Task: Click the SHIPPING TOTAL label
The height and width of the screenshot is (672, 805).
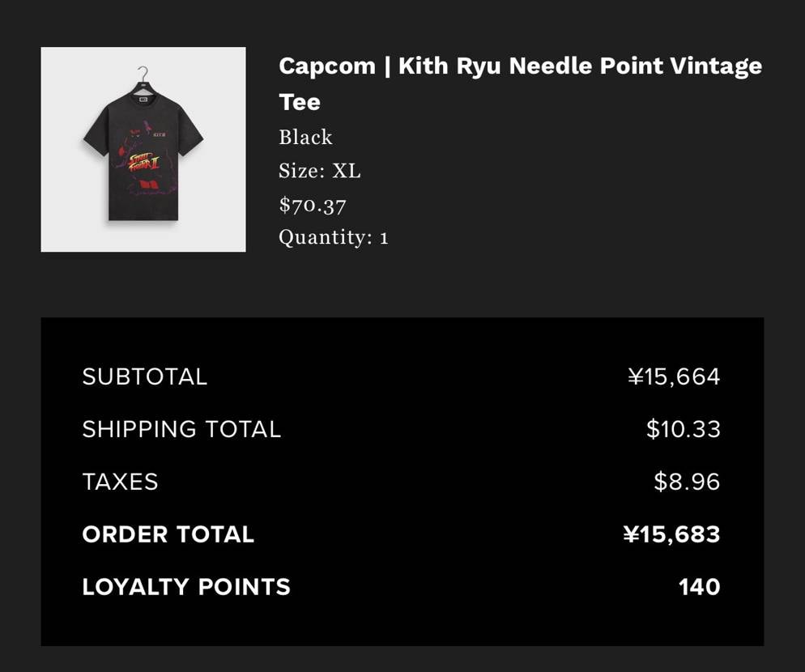Action: click(181, 429)
